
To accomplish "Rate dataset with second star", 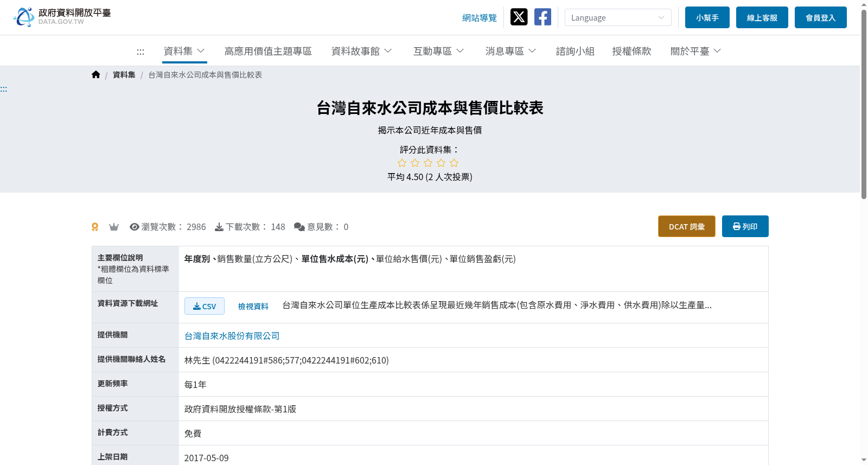I will pyautogui.click(x=415, y=163).
